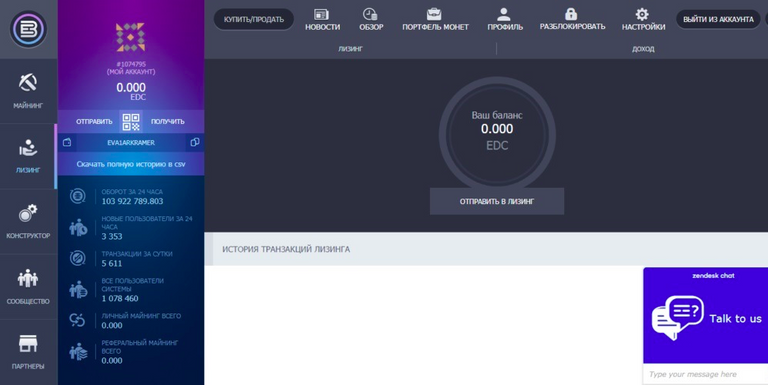Viewport: 768px width, 385px height.
Task: Open the Партнеры section in sidebar
Action: (x=28, y=352)
